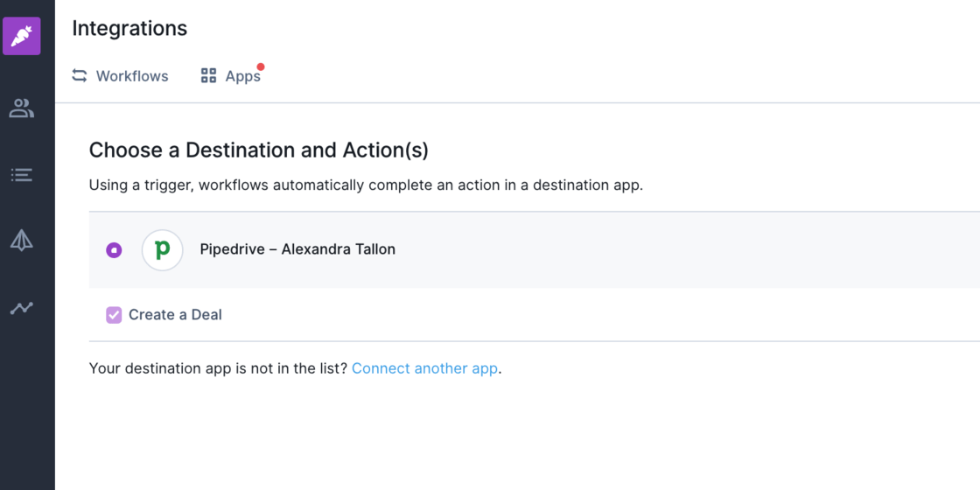Click the Pipedrive green P logo
The image size is (980, 490).
pyautogui.click(x=163, y=250)
